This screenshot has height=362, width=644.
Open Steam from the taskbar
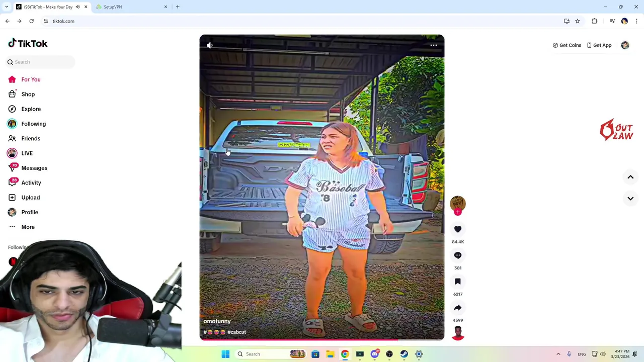pos(404,354)
